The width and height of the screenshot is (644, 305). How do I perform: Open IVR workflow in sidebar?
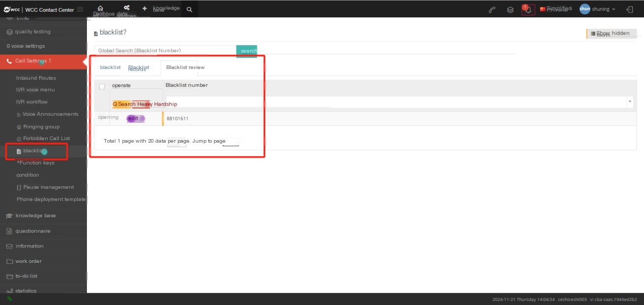click(x=32, y=102)
